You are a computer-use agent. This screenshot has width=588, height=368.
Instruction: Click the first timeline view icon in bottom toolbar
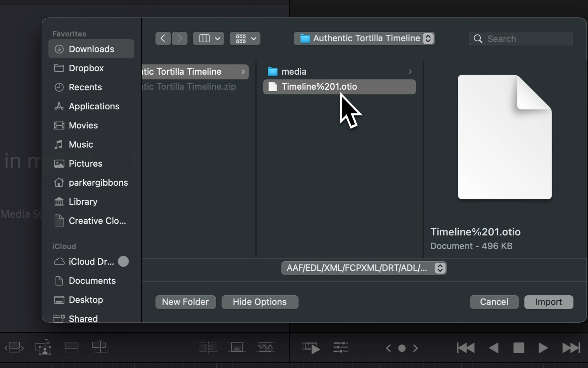[14, 348]
